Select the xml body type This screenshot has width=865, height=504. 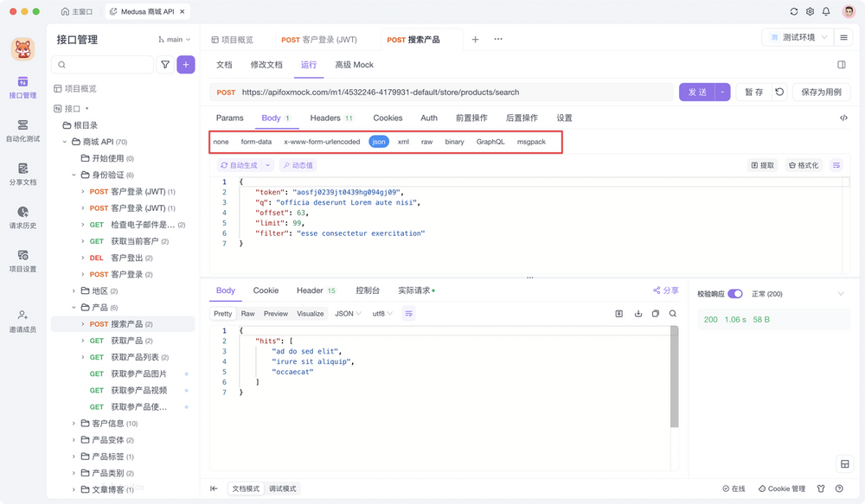pos(403,142)
